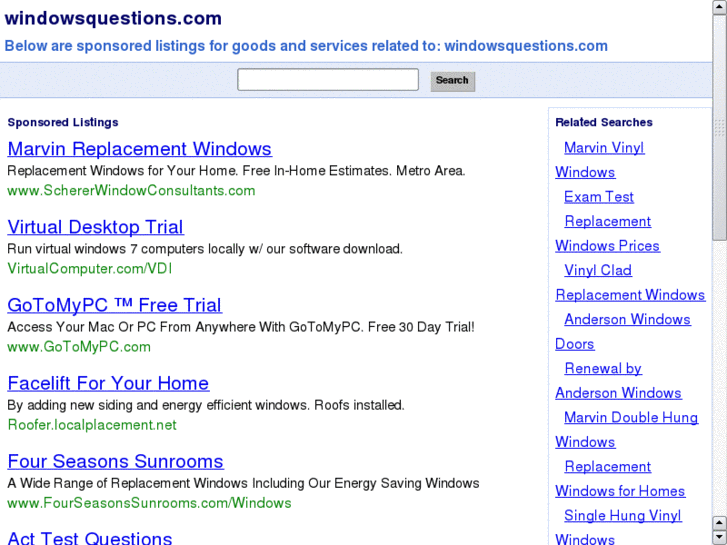
Task: Open the Act Test Questions listing
Action: [x=90, y=538]
